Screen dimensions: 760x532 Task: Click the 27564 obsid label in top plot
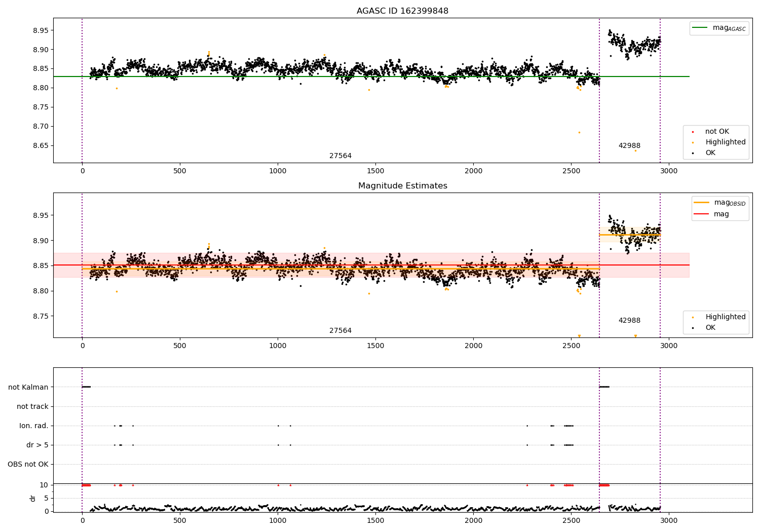tap(340, 156)
